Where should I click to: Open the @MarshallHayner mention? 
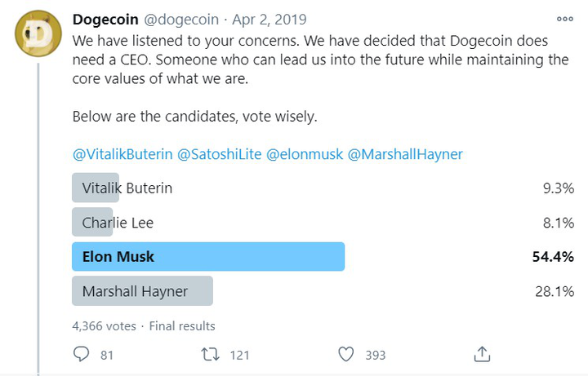[x=405, y=154]
